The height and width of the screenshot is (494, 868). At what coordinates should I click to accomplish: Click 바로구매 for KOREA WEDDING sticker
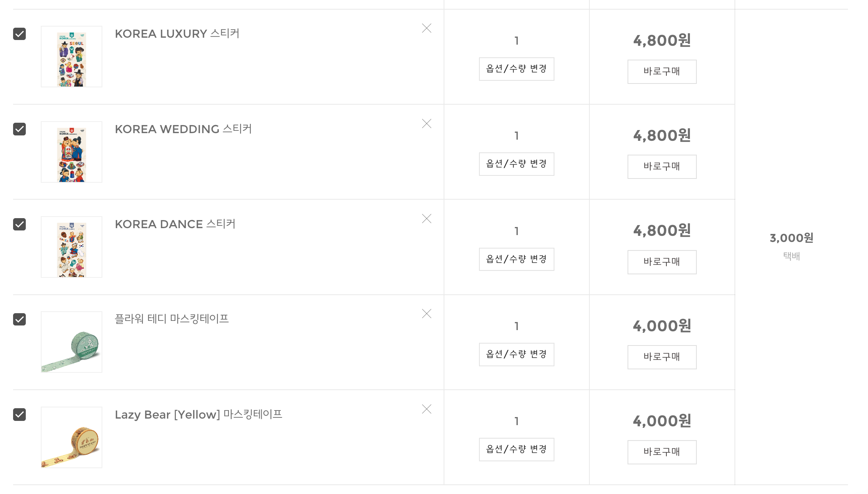(x=662, y=167)
